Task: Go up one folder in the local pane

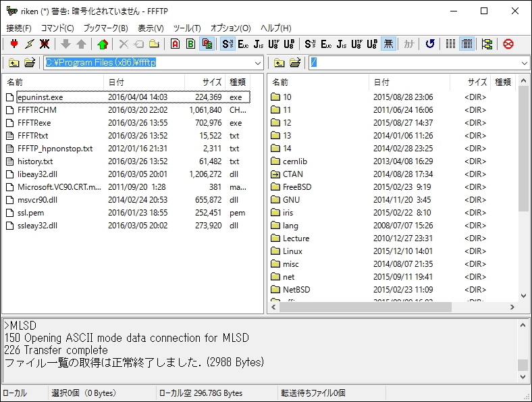Action: pyautogui.click(x=14, y=63)
